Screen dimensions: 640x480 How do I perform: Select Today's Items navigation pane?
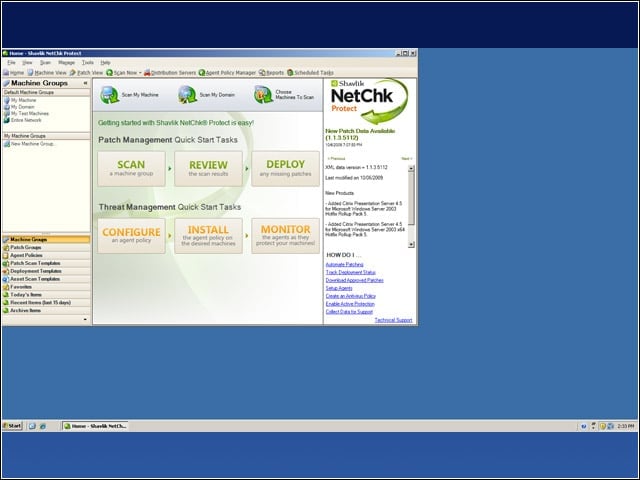click(46, 295)
